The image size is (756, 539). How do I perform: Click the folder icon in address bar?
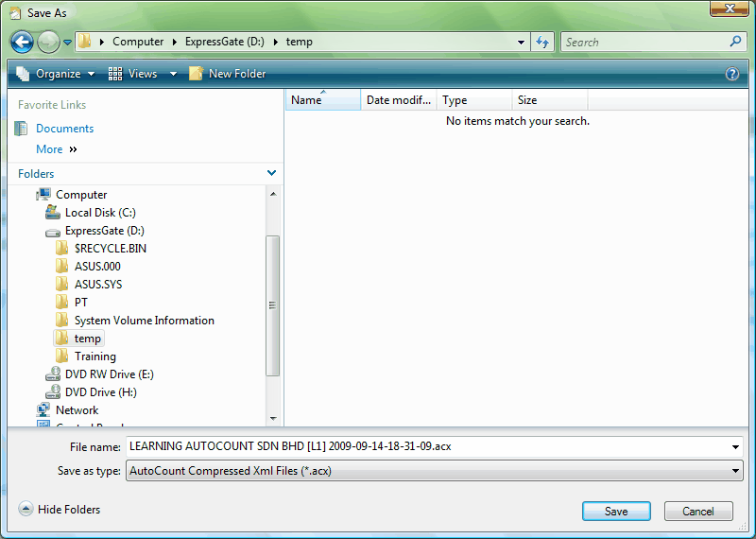pyautogui.click(x=85, y=42)
